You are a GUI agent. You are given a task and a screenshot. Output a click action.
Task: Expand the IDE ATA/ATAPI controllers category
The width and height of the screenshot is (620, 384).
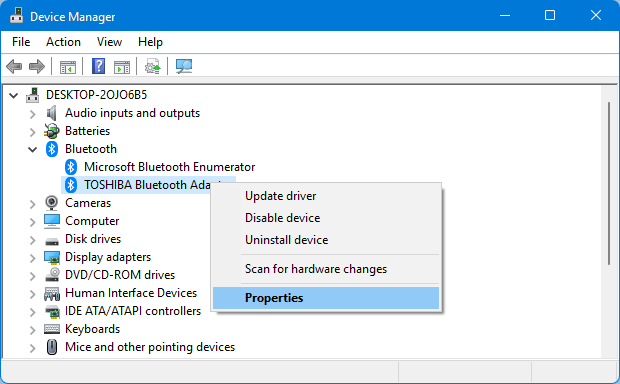(33, 312)
